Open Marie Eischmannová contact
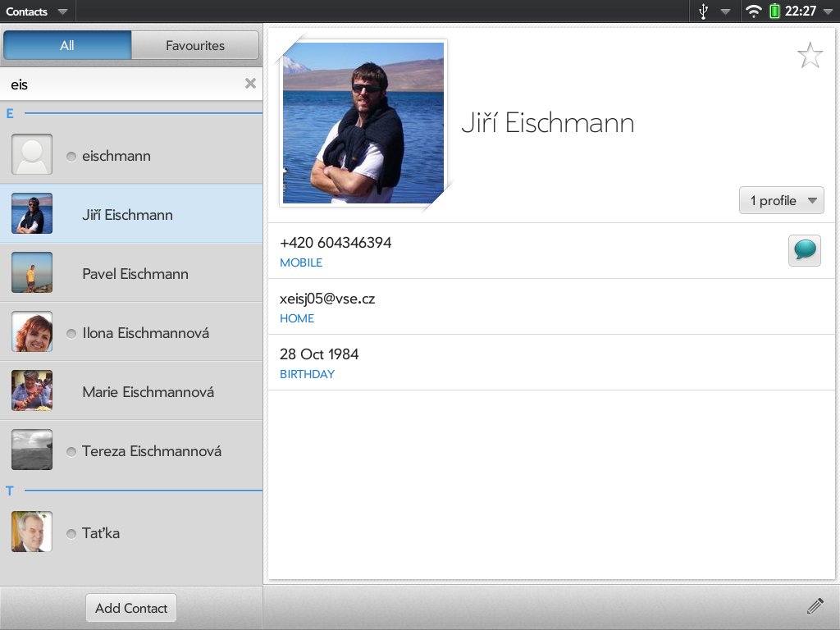 (131, 390)
